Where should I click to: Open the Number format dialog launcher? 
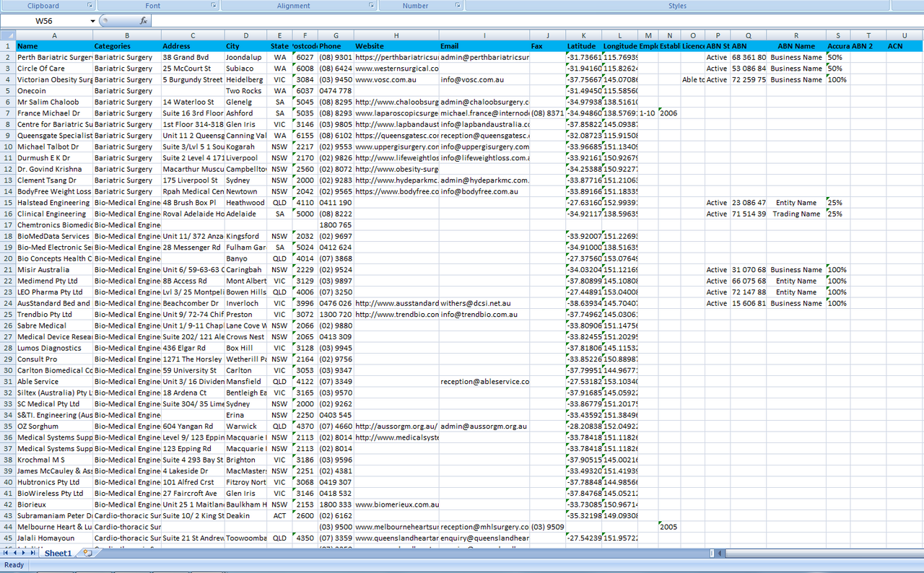coord(458,6)
